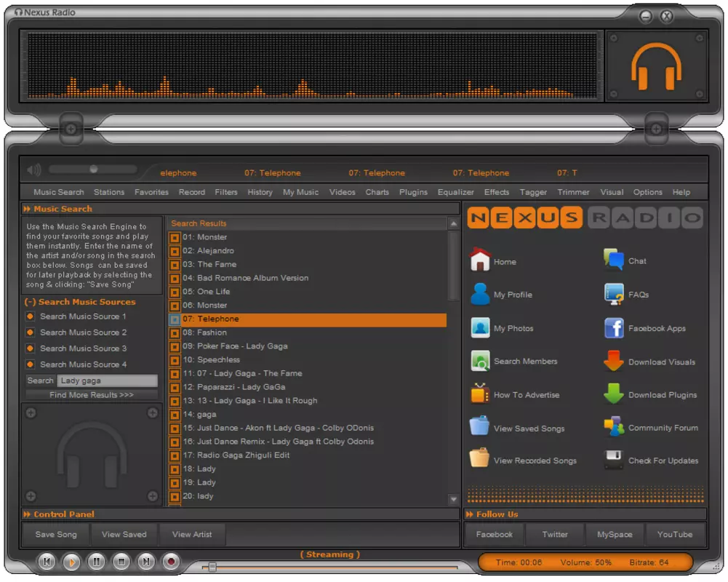Screen dimensions: 728x582
Task: Open the Options menu
Action: click(648, 192)
